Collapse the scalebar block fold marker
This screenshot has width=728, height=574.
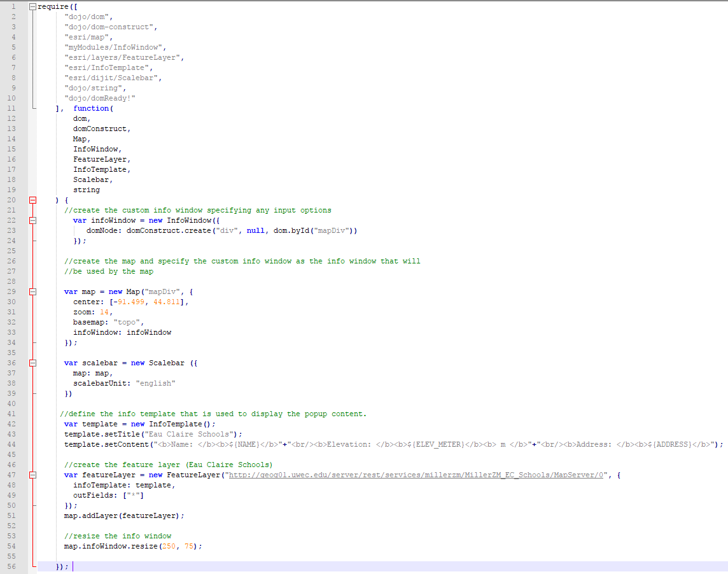point(33,363)
